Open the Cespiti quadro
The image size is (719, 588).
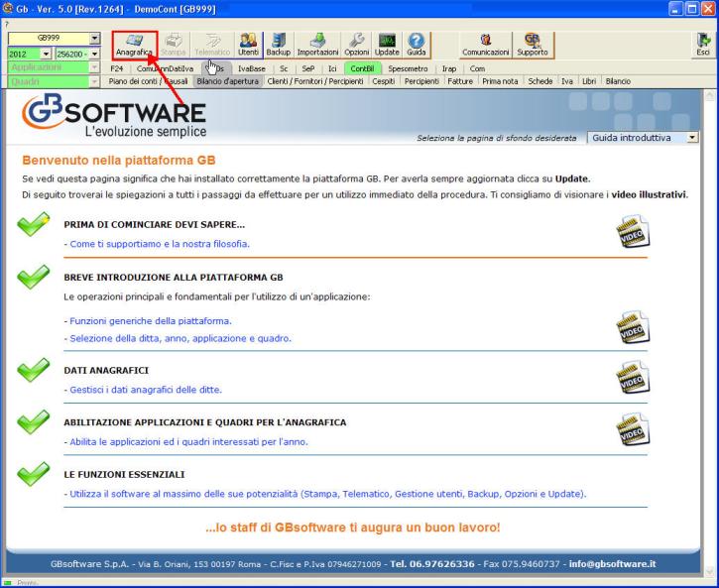(x=384, y=81)
